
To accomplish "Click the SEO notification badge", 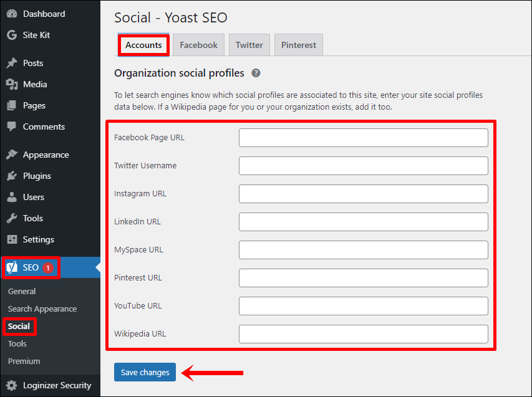I will coord(48,268).
